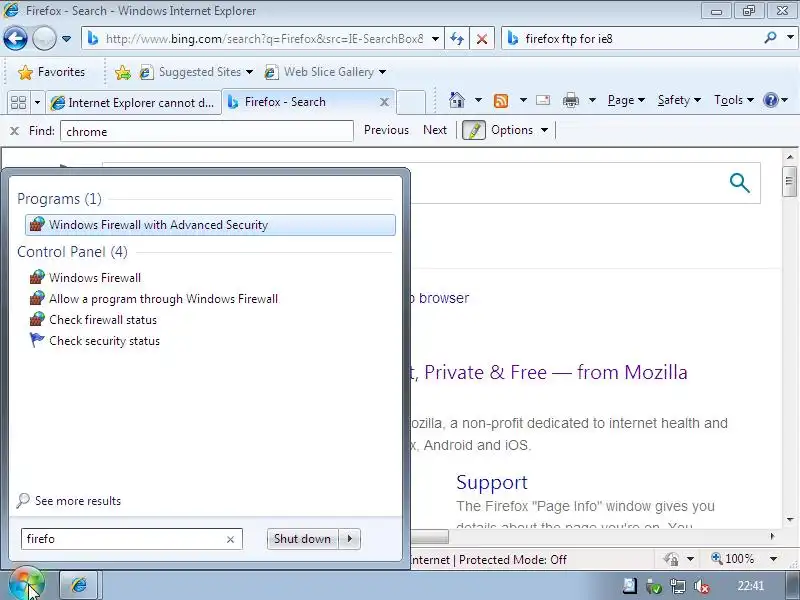800x600 pixels.
Task: Click the Print icon
Action: [570, 100]
